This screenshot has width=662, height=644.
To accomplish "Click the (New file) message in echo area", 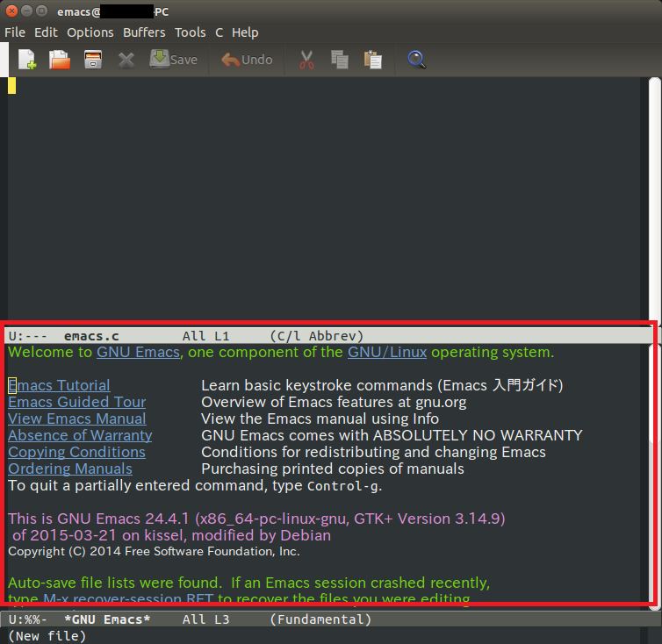I will pos(47,636).
